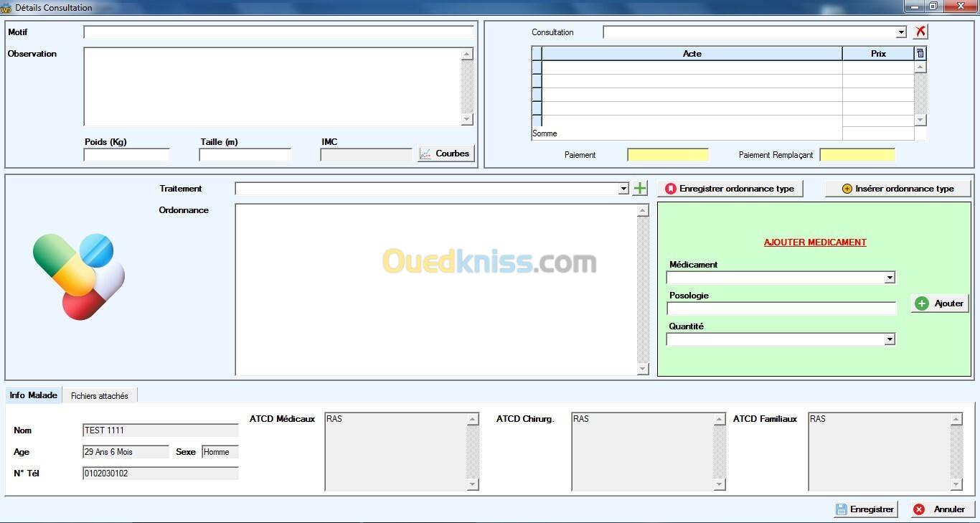The width and height of the screenshot is (980, 523).
Task: Click inside the Ordonnance text area
Action: pos(436,289)
